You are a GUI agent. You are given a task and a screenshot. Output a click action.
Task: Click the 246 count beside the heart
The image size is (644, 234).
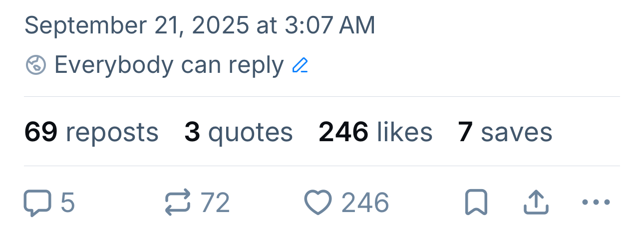(x=365, y=203)
